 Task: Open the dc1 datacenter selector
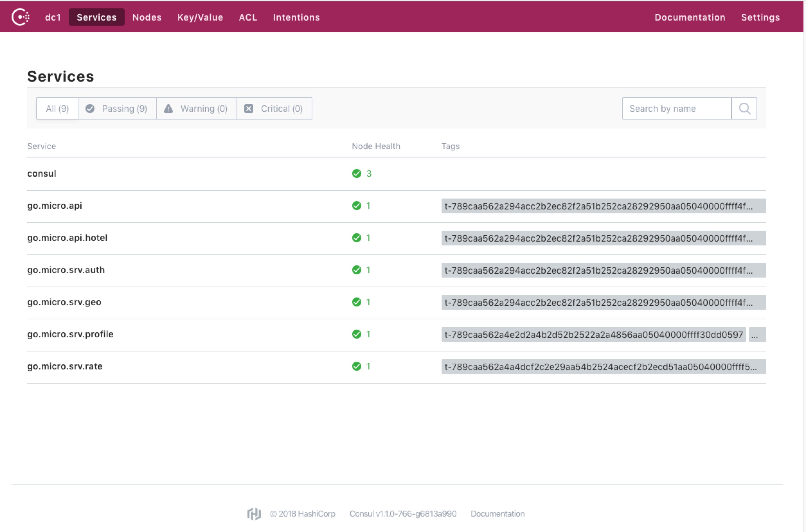click(x=53, y=17)
